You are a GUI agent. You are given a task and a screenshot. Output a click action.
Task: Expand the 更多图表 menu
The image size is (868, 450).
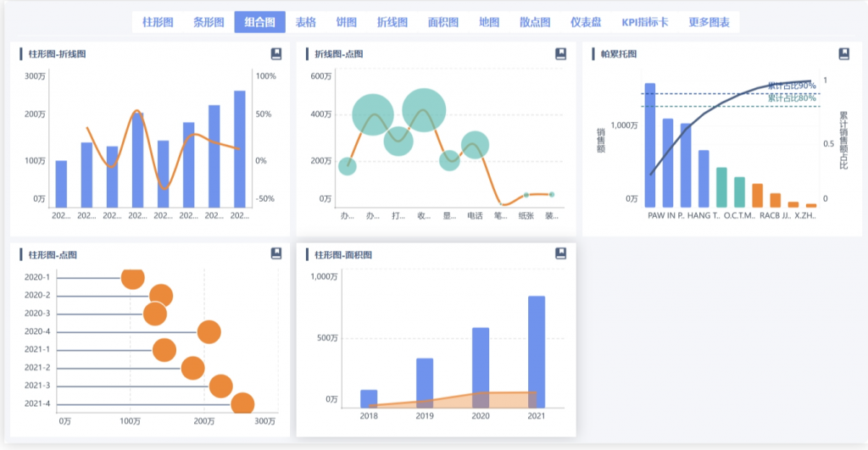coord(709,22)
